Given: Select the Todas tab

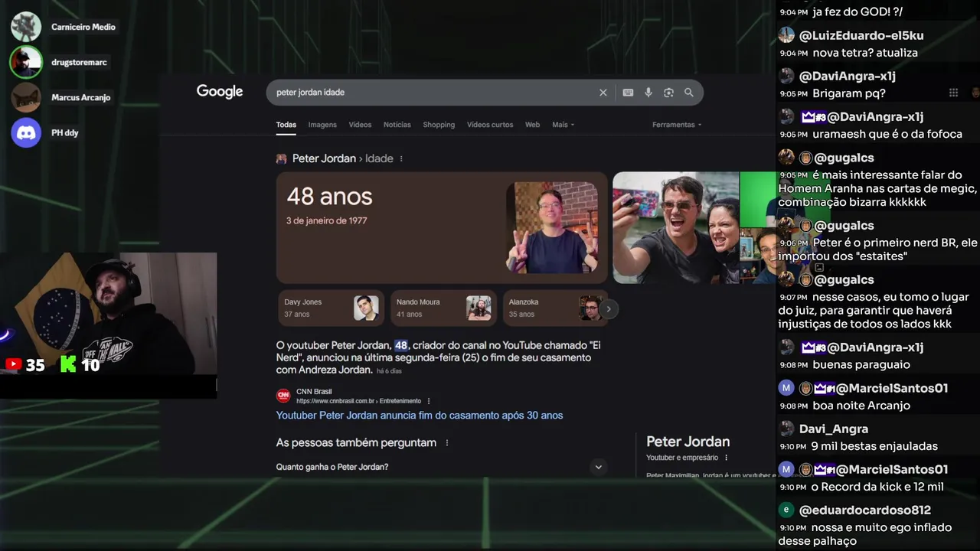Looking at the screenshot, I should pyautogui.click(x=286, y=125).
